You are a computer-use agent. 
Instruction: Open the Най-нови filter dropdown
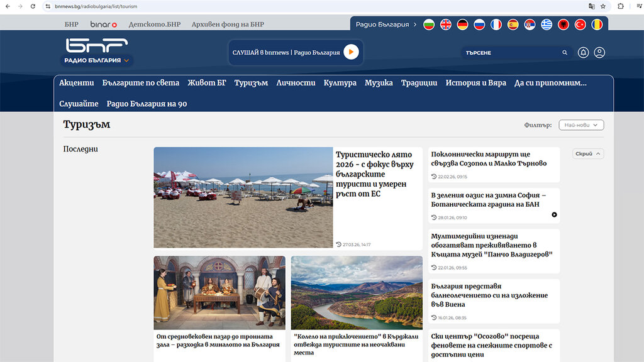point(580,125)
